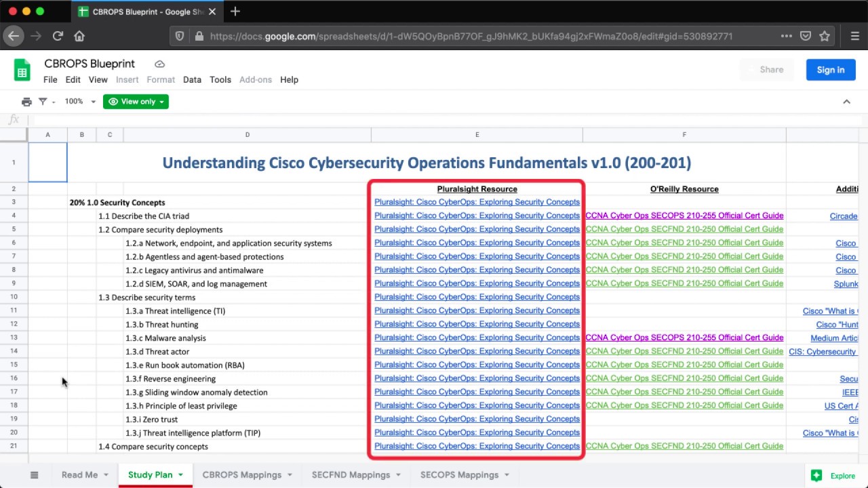This screenshot has width=868, height=488.
Task: Click the Explore icon button
Action: coord(816,476)
